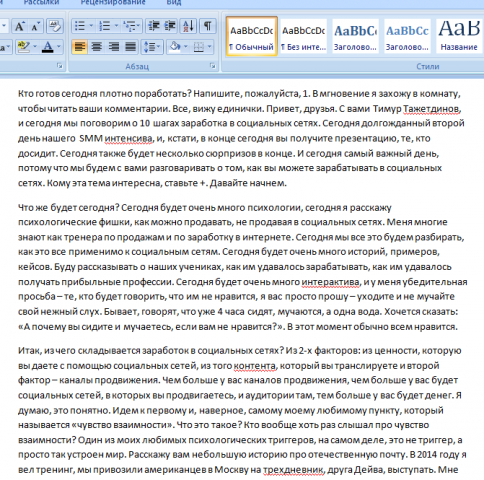Open the numbering library dropdown arrow
The width and height of the screenshot is (484, 480).
point(116,26)
